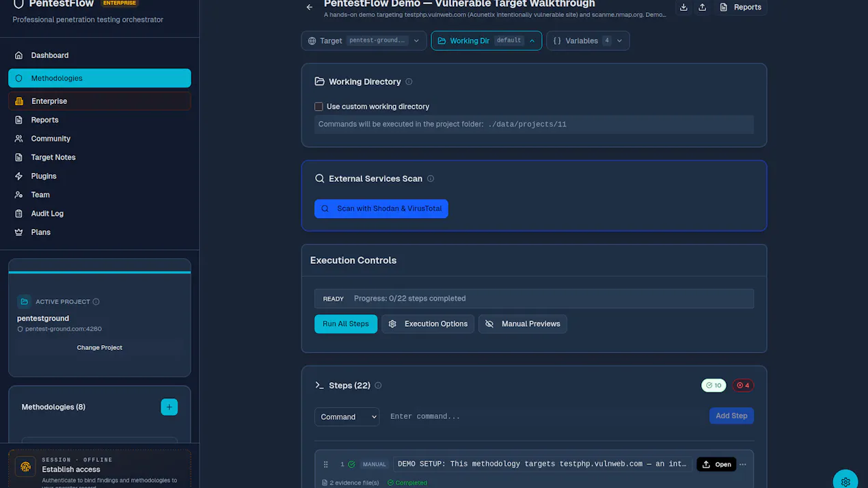Click Run All Steps button
The image size is (868, 488).
[x=346, y=324]
